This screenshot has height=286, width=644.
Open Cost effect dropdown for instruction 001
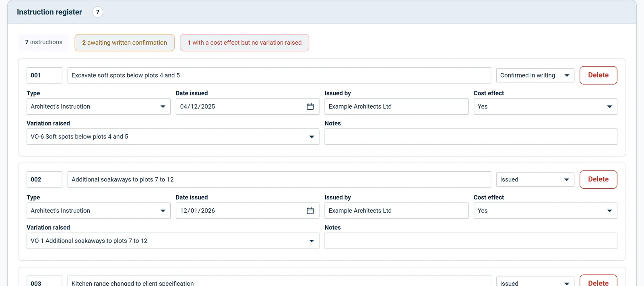pyautogui.click(x=545, y=107)
